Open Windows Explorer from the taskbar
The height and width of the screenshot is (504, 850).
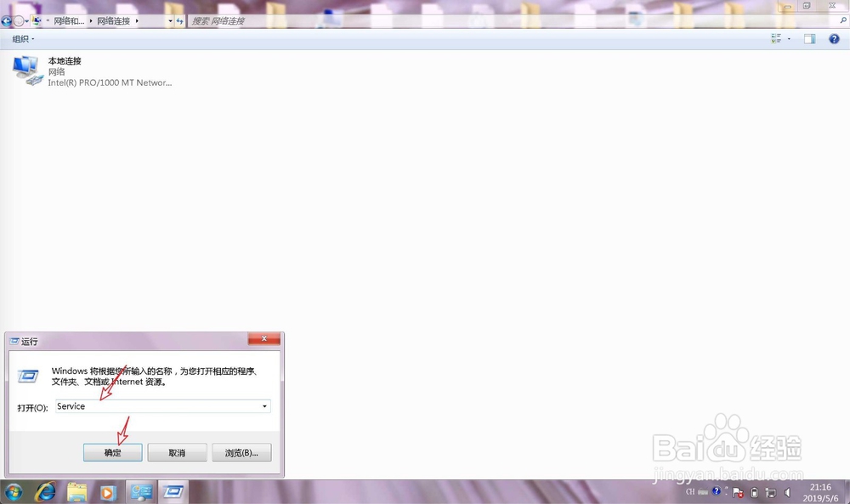point(75,492)
